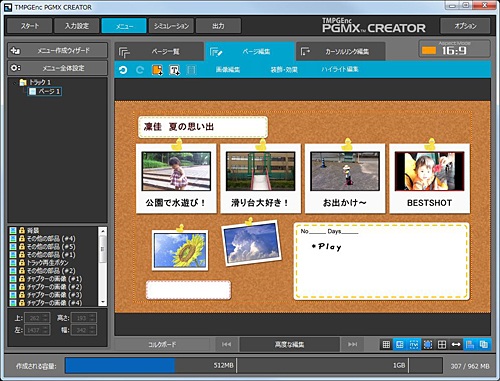
Task: Select the sunflower photo on the canvas
Action: pos(180,250)
